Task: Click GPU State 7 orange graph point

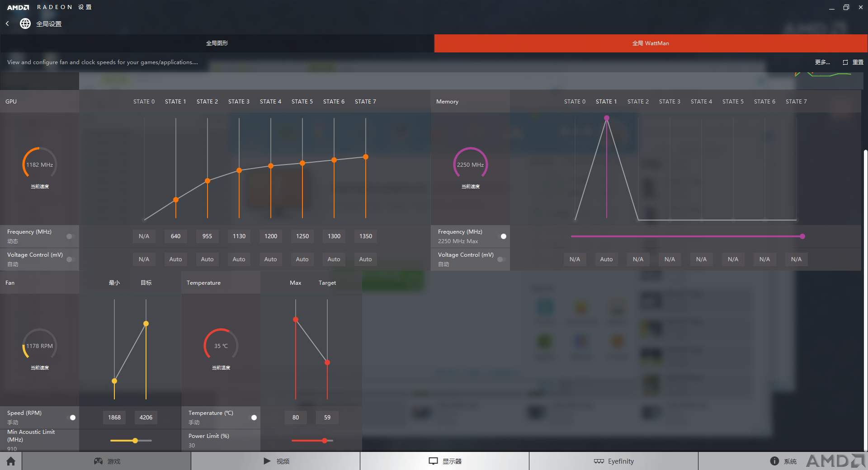Action: [366, 157]
